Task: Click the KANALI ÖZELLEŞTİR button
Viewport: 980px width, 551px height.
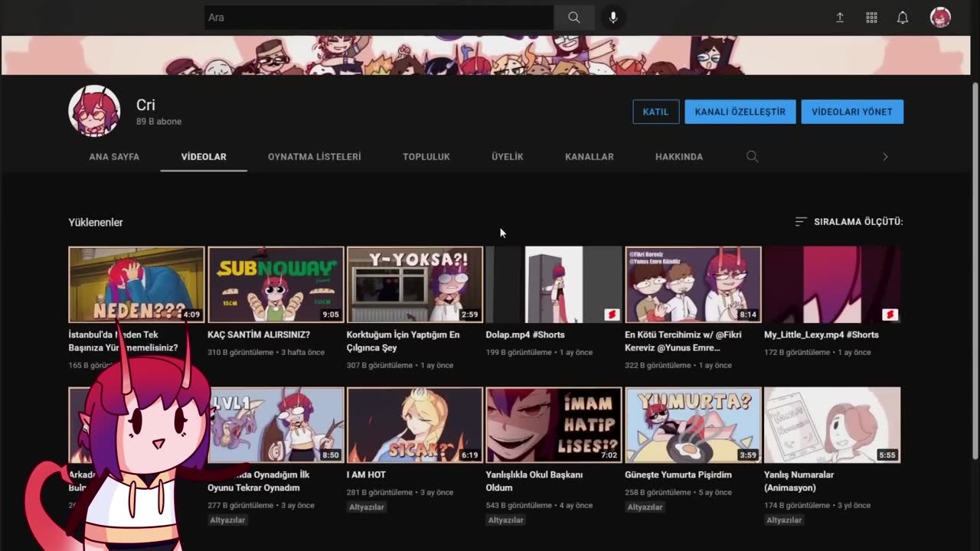Action: pyautogui.click(x=740, y=112)
